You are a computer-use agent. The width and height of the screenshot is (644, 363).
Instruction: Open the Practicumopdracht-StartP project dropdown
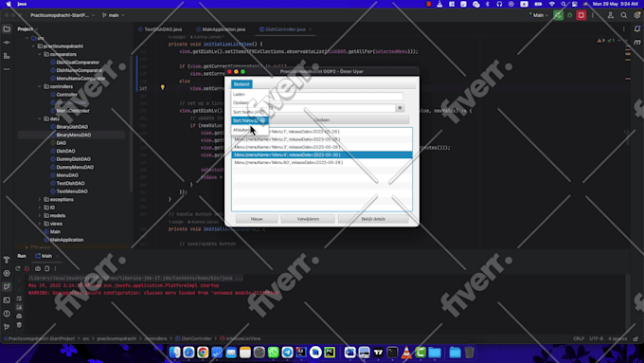(x=63, y=15)
